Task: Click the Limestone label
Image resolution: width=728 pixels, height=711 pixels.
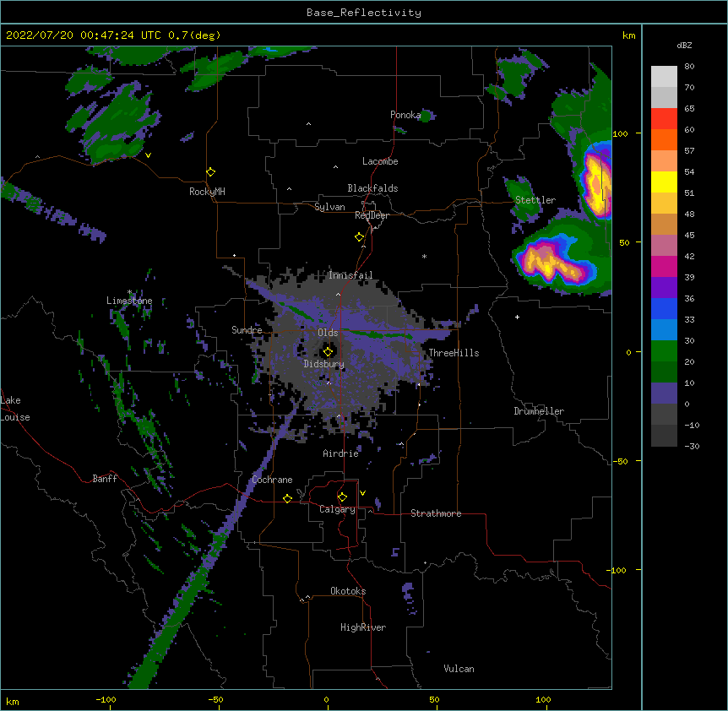Action: [x=129, y=301]
